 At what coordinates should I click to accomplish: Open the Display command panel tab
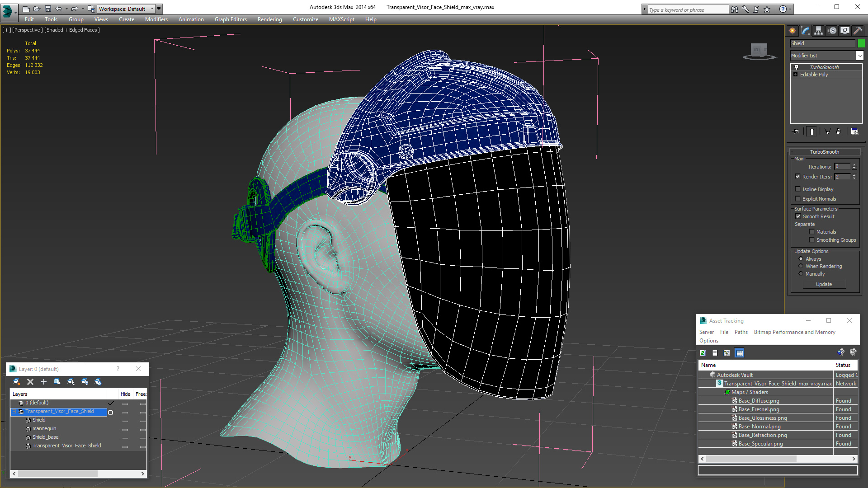[844, 31]
